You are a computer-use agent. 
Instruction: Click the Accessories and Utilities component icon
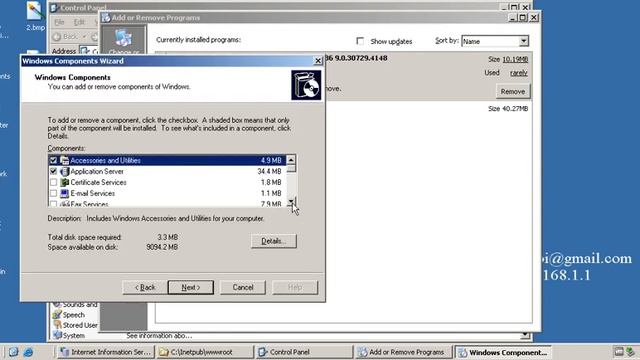(x=64, y=160)
